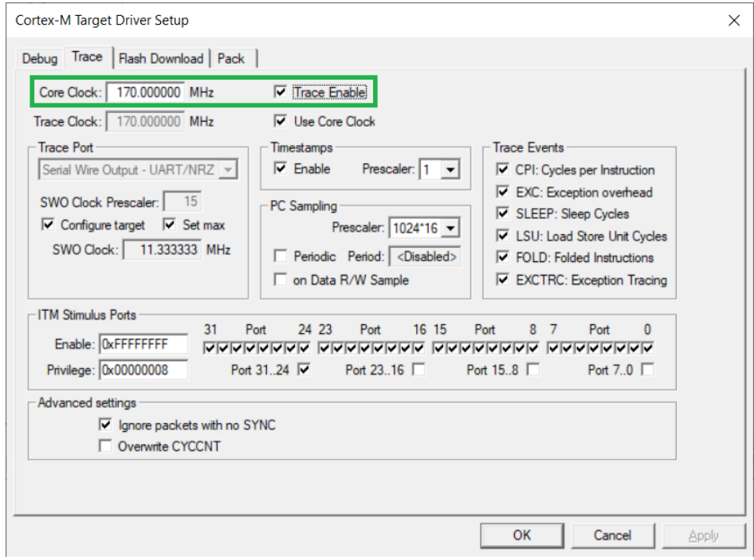754x560 pixels.
Task: Toggle ITM stimulus port 23 checkbox
Action: pos(324,348)
